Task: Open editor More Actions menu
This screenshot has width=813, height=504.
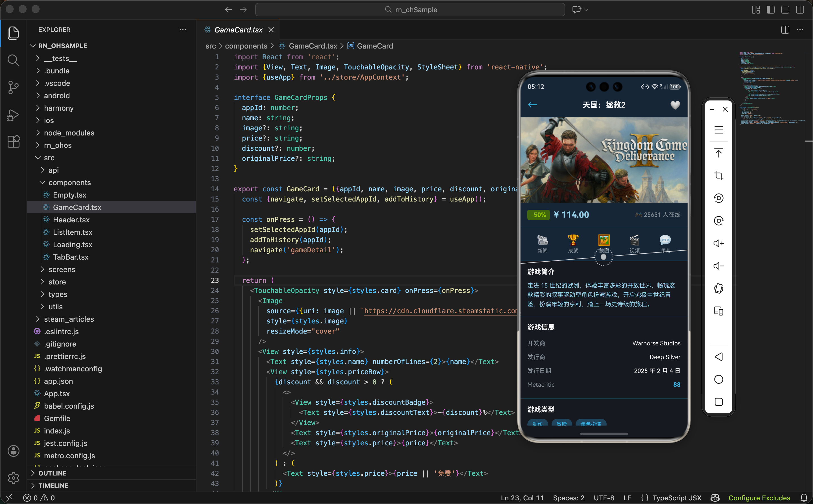Action: [x=800, y=30]
